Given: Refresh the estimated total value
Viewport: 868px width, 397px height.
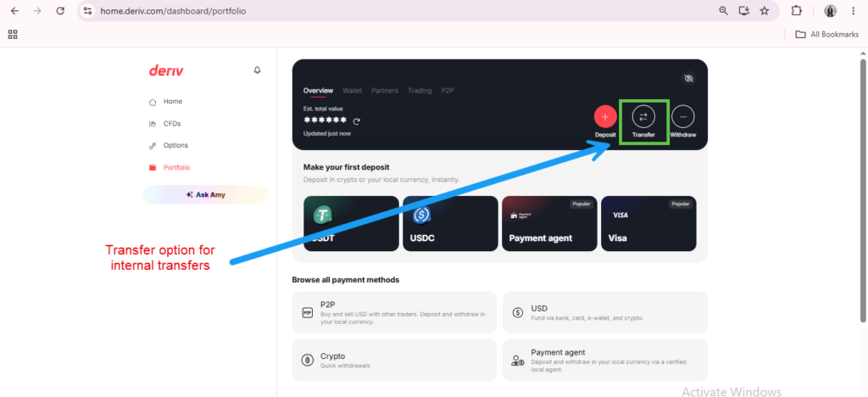Looking at the screenshot, I should [x=357, y=122].
